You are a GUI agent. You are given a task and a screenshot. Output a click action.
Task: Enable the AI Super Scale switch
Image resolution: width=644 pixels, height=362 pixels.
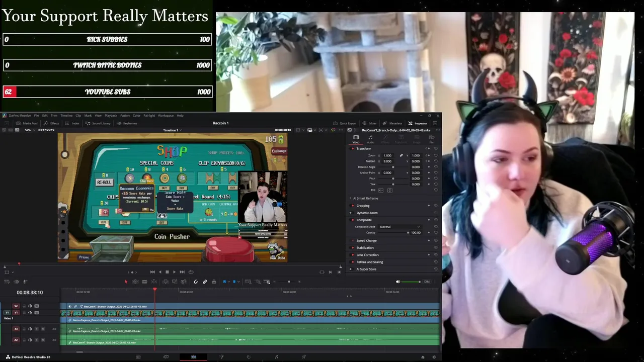(351, 269)
